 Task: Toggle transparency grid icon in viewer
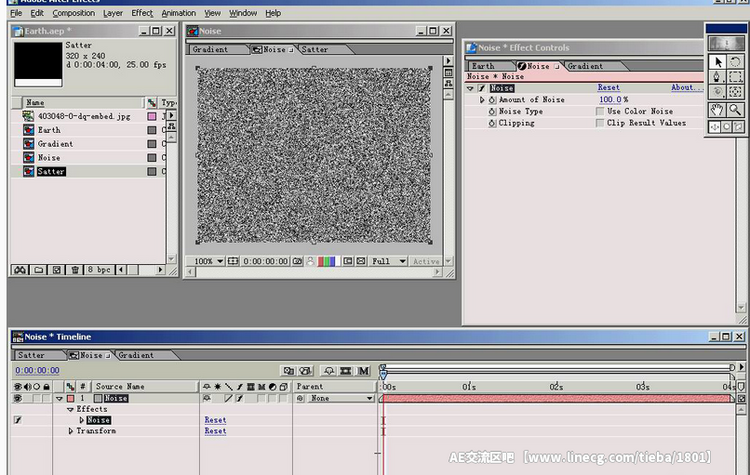point(361,261)
